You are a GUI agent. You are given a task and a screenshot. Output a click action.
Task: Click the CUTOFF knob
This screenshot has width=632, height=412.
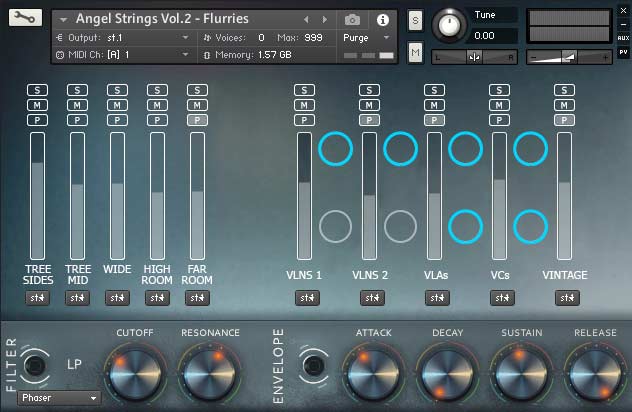point(134,370)
